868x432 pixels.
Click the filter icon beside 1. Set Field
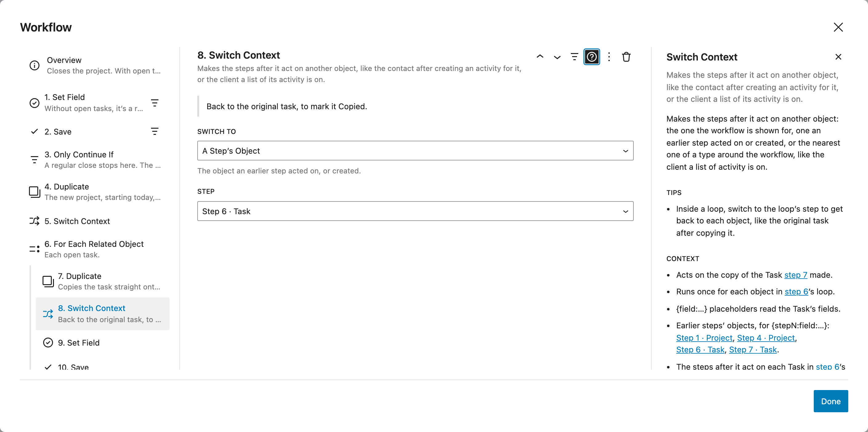[x=155, y=103]
